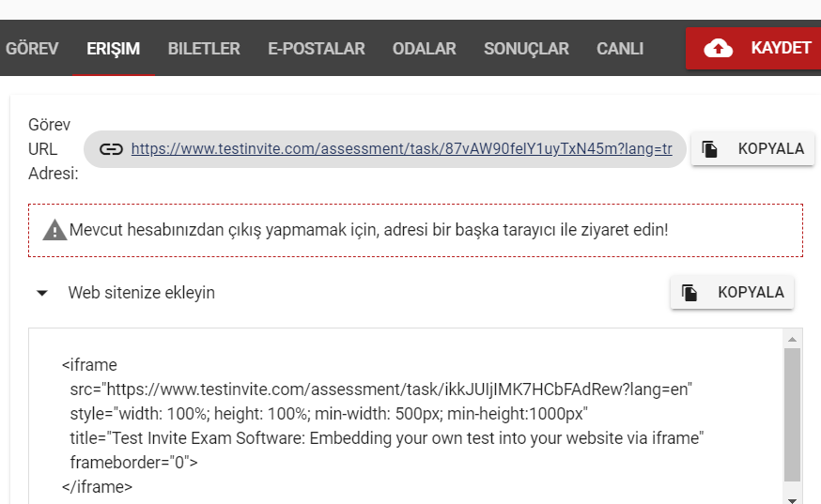The width and height of the screenshot is (821, 504).
Task: Click the frameborder="0"> code line
Action: click(134, 463)
